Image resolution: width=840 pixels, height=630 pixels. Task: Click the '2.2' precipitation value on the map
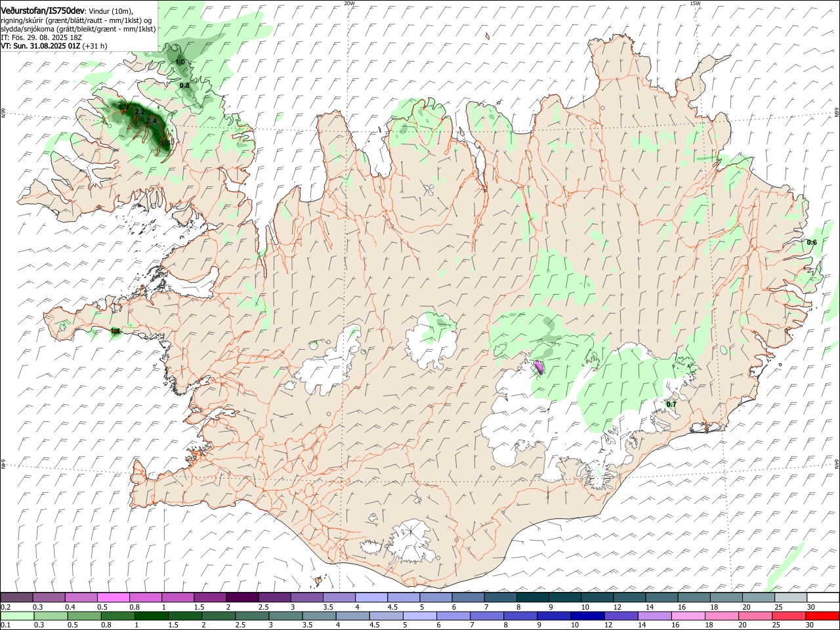[139, 112]
